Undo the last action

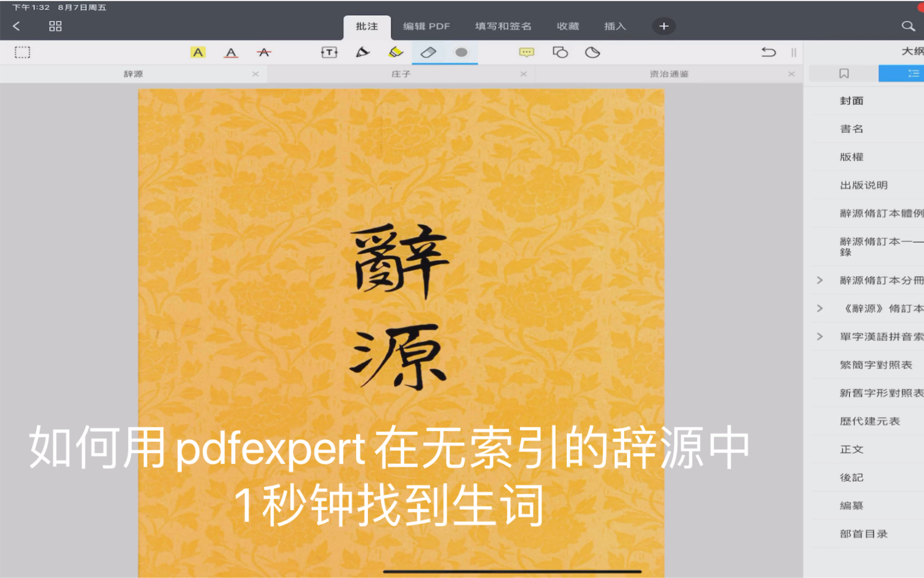[768, 53]
